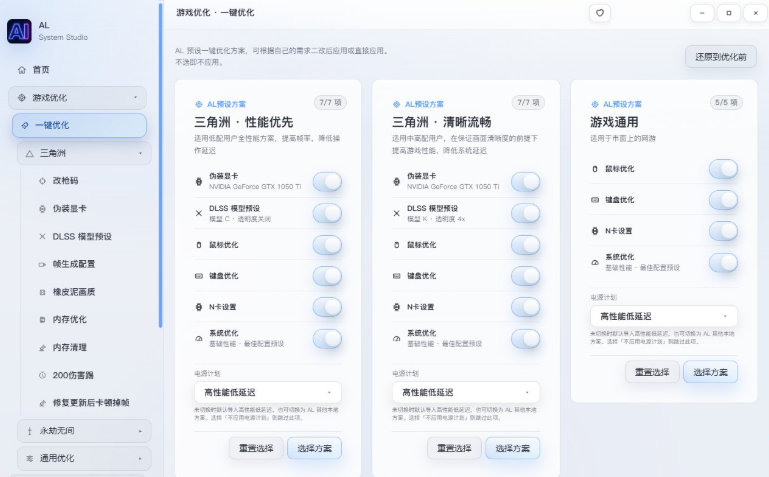This screenshot has height=477, width=769.
Task: Expand the 通用优化 sidebar section arrow
Action: pos(140,458)
